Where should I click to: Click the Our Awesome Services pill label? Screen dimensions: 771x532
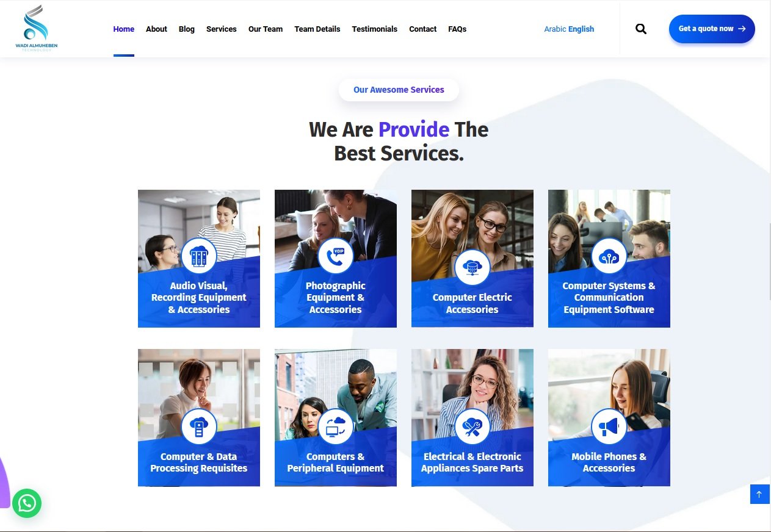click(399, 90)
